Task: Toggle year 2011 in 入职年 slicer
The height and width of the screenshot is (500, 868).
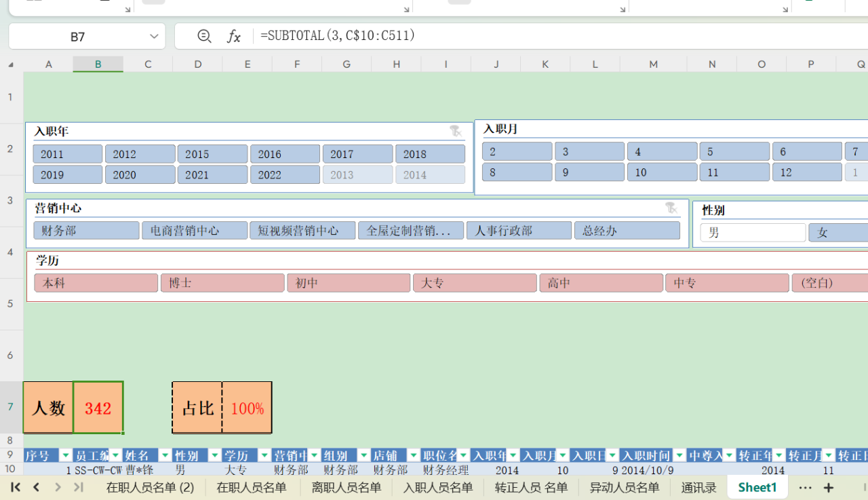Action: point(68,154)
